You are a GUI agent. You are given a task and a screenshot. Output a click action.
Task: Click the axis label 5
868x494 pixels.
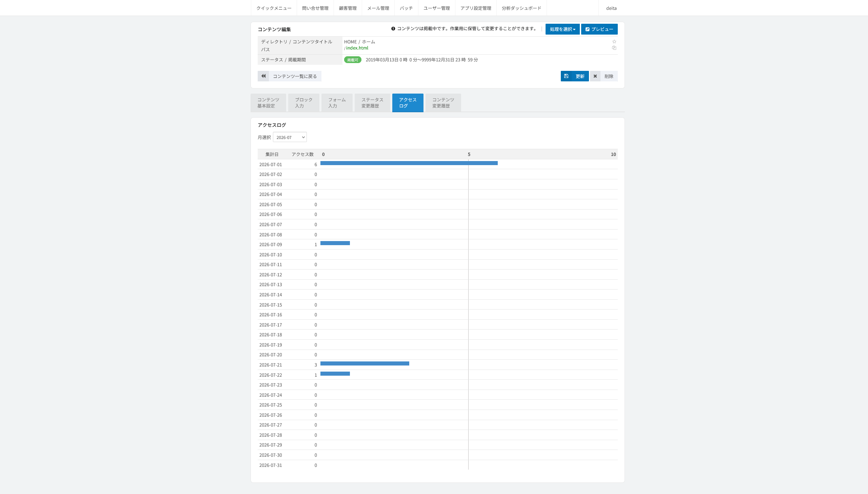pyautogui.click(x=469, y=154)
